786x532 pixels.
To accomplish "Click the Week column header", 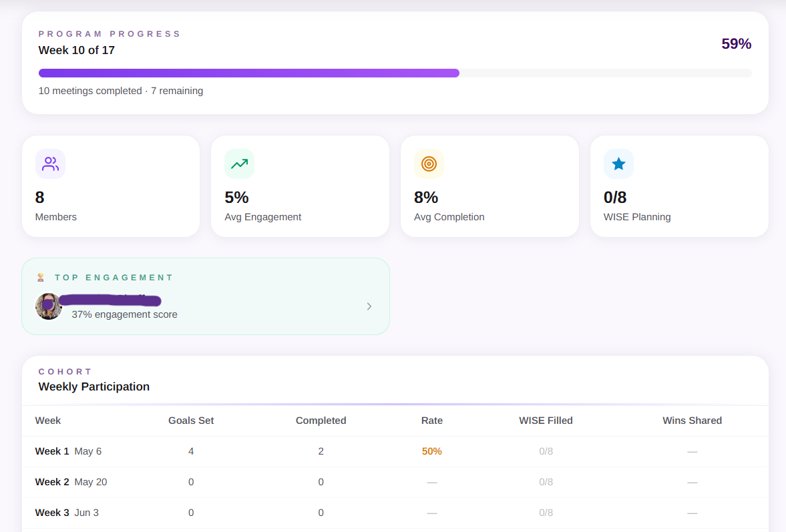I will coord(47,421).
